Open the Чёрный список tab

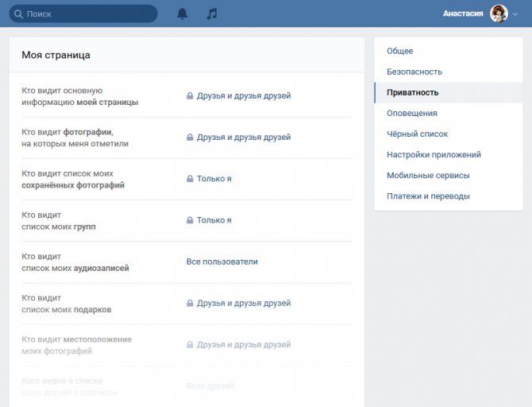448,134
